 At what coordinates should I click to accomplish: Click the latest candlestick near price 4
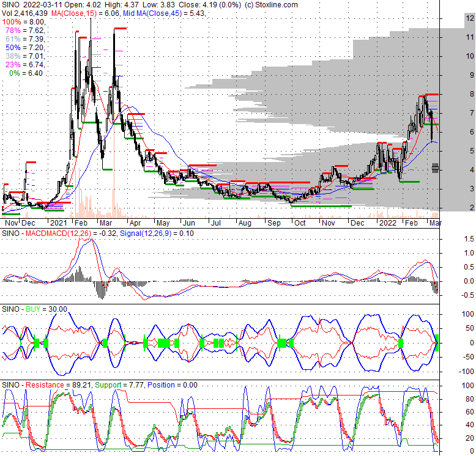pyautogui.click(x=436, y=167)
